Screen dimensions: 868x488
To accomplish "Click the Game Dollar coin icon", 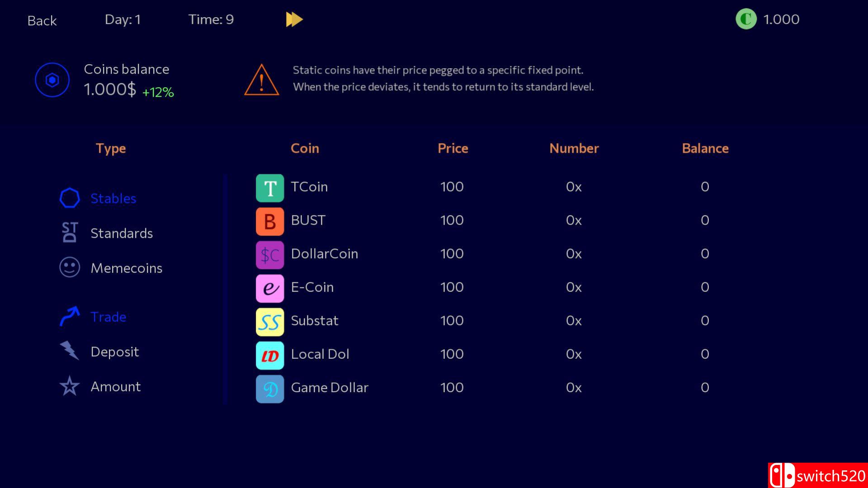I will point(269,389).
